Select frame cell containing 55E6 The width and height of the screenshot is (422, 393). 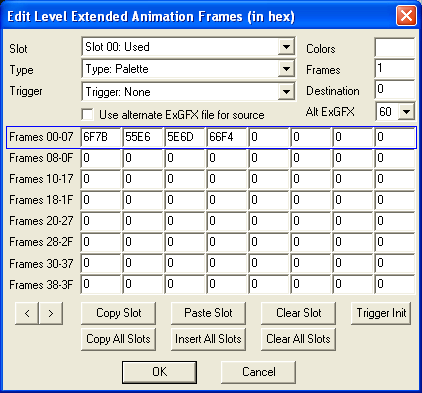coord(143,137)
